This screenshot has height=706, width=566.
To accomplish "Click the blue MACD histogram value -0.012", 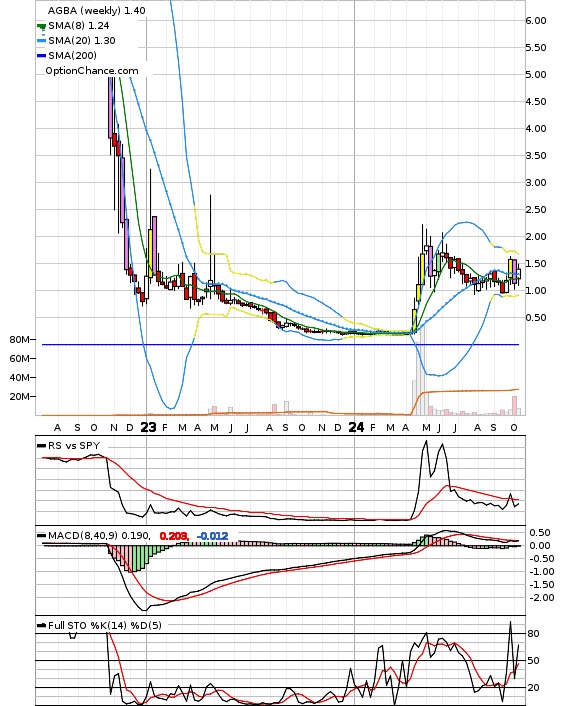I will tap(213, 536).
